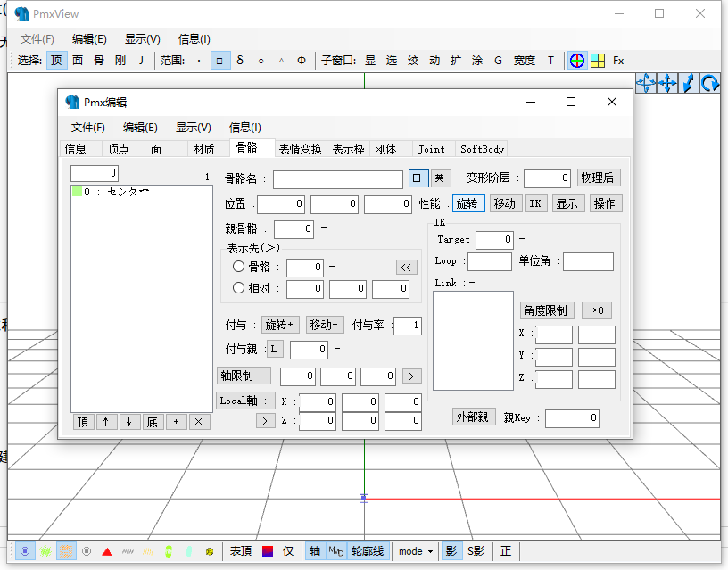Viewport: 728px width, 570px height.
Task: Open '显' sub-window from toolbar
Action: tap(370, 61)
